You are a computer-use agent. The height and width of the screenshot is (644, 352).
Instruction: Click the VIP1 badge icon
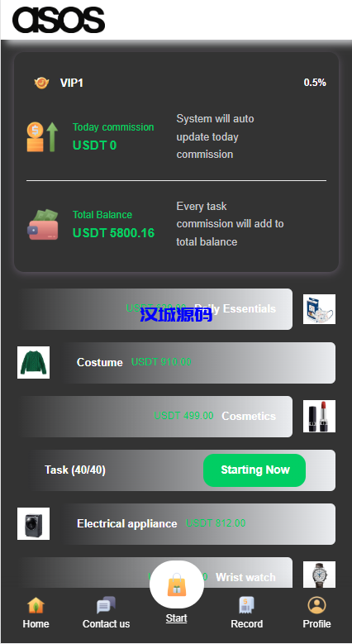tap(41, 83)
